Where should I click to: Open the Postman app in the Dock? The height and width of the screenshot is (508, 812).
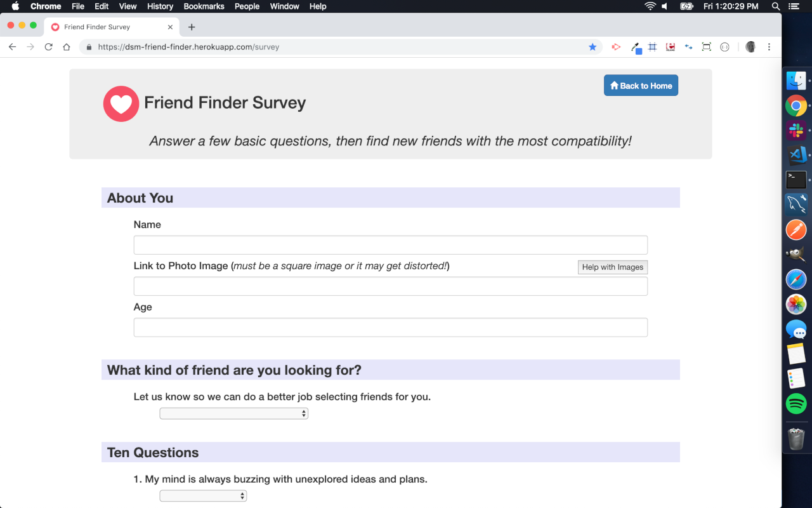(796, 229)
